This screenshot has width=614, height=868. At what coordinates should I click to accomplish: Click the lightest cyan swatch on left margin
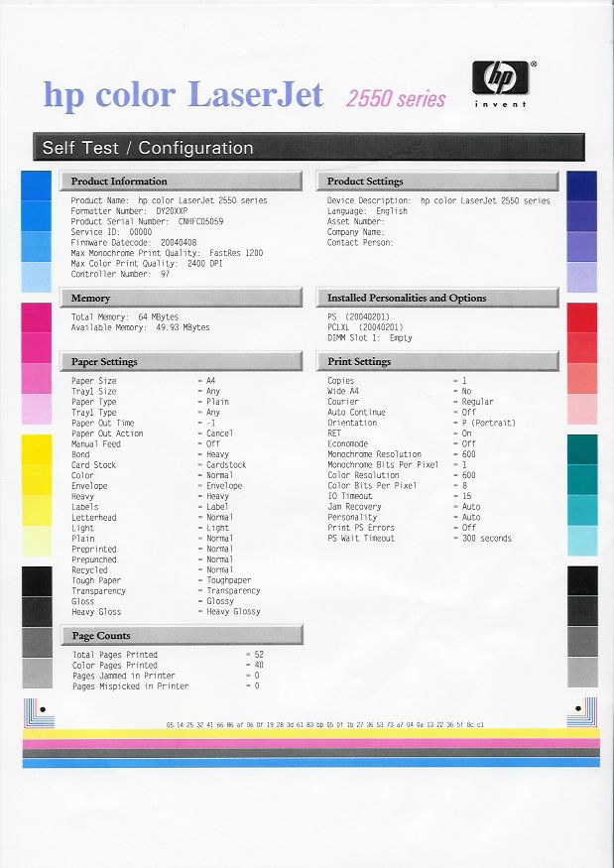pyautogui.click(x=37, y=277)
